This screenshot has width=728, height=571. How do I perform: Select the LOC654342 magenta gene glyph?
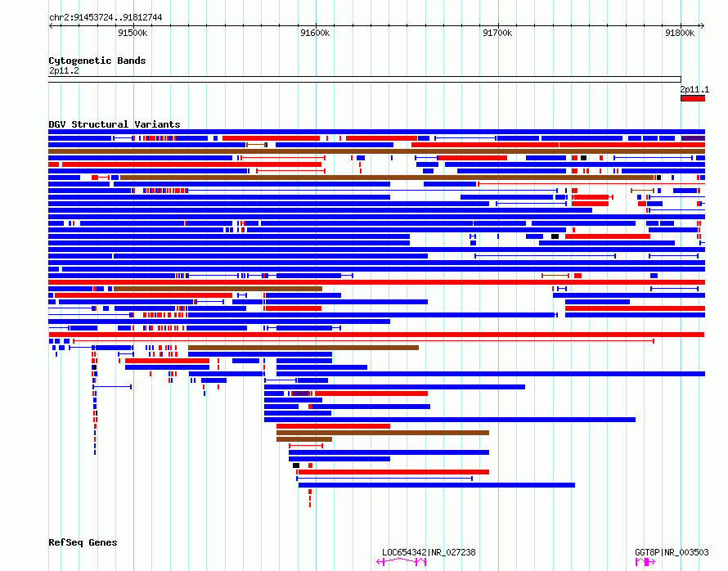(x=401, y=562)
